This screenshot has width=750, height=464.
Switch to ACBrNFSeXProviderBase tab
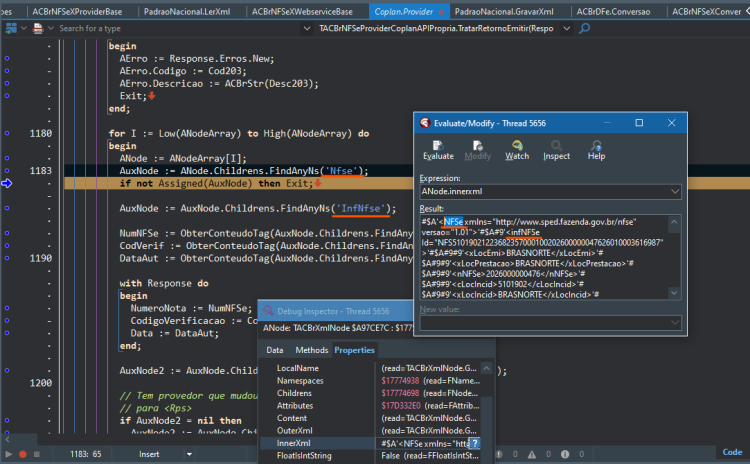[77, 11]
